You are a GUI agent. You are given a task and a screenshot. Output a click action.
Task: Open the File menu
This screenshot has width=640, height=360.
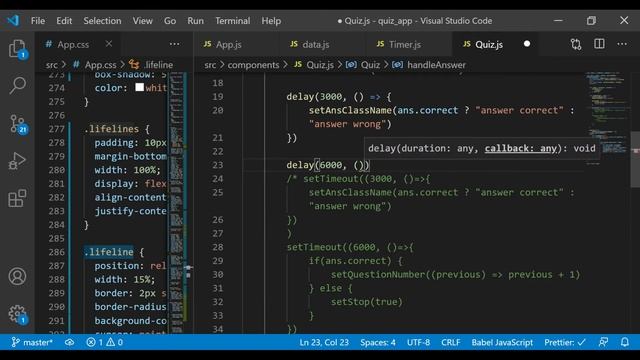pos(38,21)
